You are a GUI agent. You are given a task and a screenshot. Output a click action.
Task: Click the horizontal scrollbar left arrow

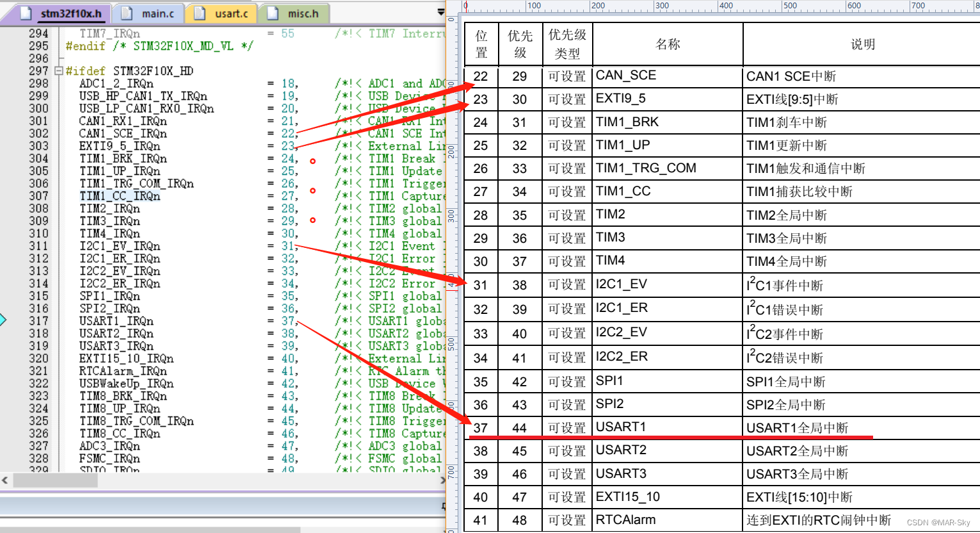pos(5,479)
